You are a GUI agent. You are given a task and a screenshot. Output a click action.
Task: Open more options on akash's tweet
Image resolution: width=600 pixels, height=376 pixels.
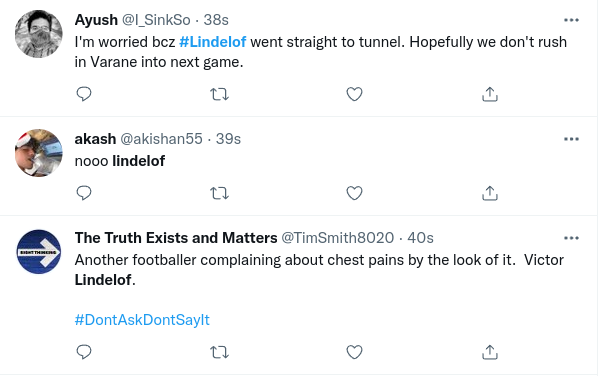(x=571, y=139)
